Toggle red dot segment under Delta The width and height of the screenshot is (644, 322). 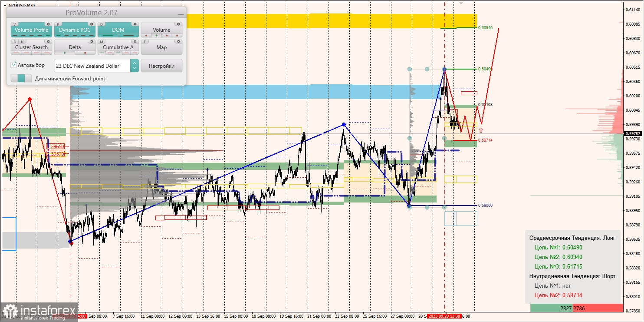tap(85, 53)
